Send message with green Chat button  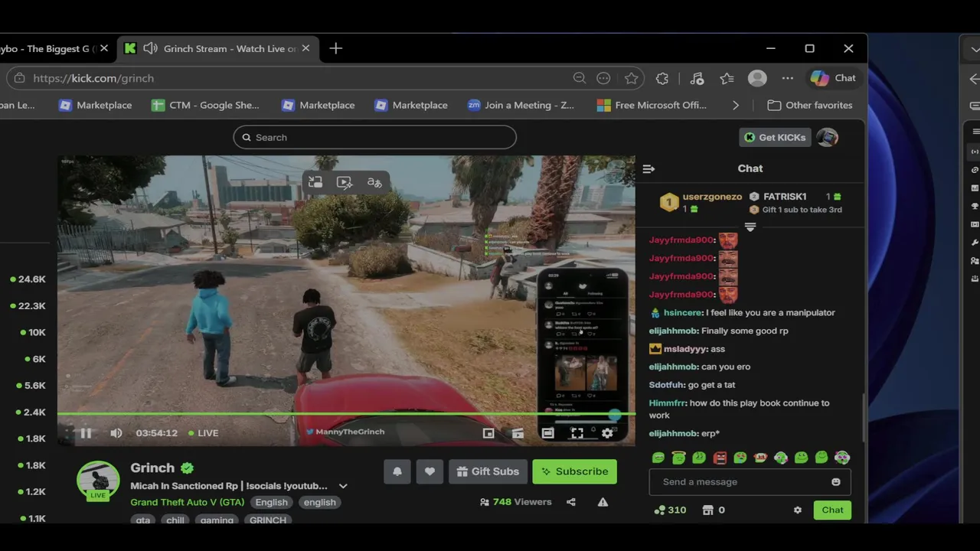pyautogui.click(x=832, y=510)
